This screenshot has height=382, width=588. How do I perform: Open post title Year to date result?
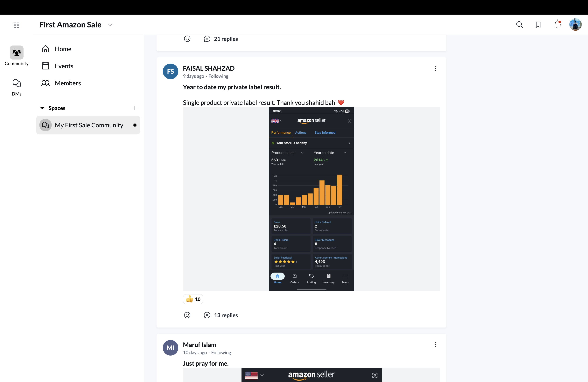232,87
